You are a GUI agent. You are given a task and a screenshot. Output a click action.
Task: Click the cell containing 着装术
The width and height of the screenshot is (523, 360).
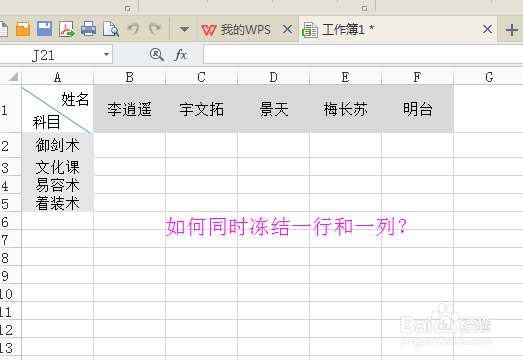[57, 203]
